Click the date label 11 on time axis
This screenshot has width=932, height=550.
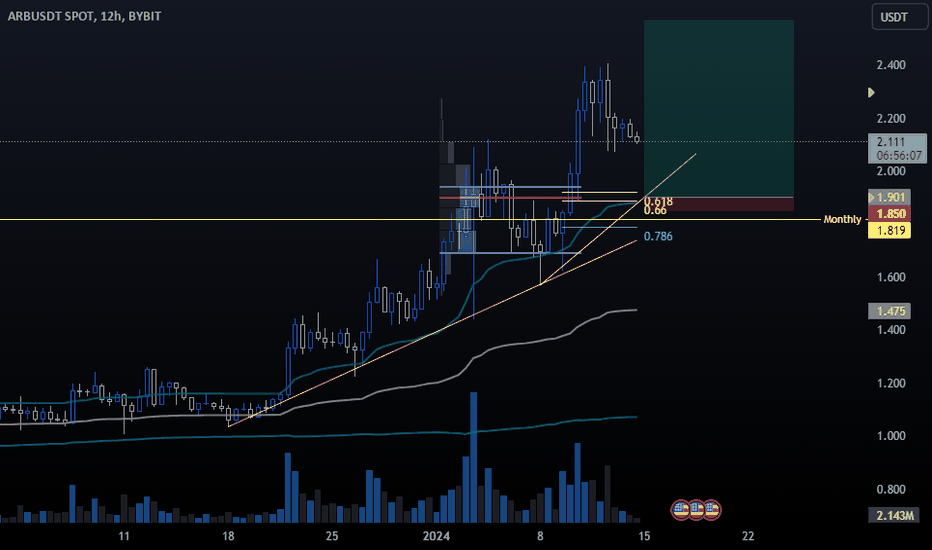tap(124, 536)
